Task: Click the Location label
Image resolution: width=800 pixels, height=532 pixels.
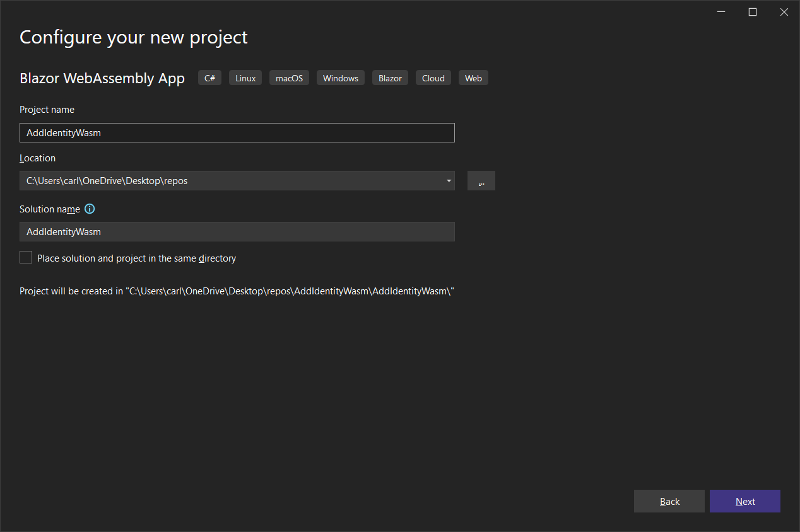Action: tap(37, 158)
